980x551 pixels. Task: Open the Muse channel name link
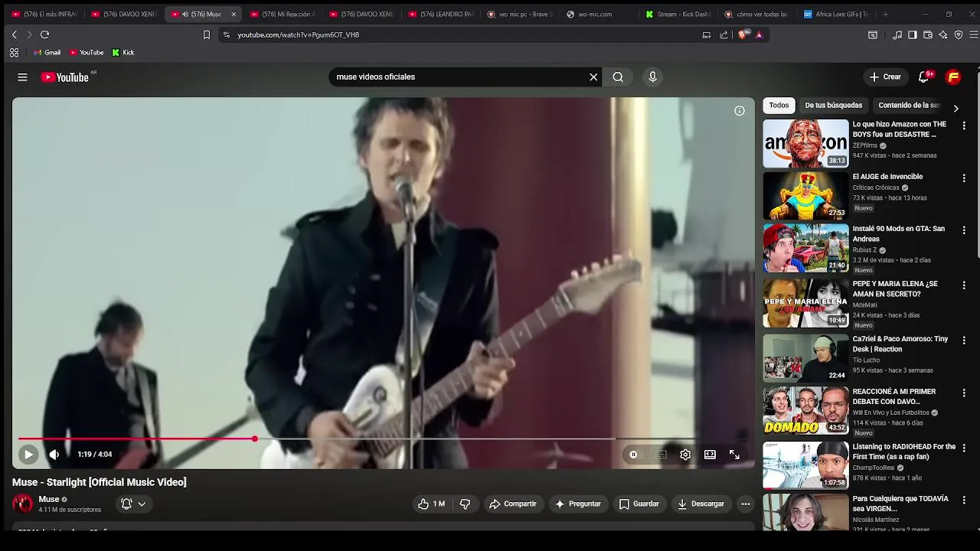pyautogui.click(x=49, y=500)
